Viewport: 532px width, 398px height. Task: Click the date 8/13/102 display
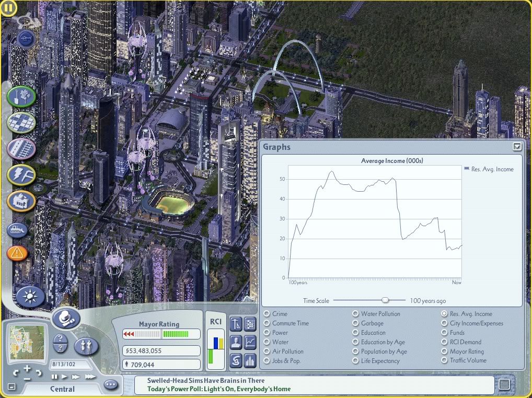70,365
